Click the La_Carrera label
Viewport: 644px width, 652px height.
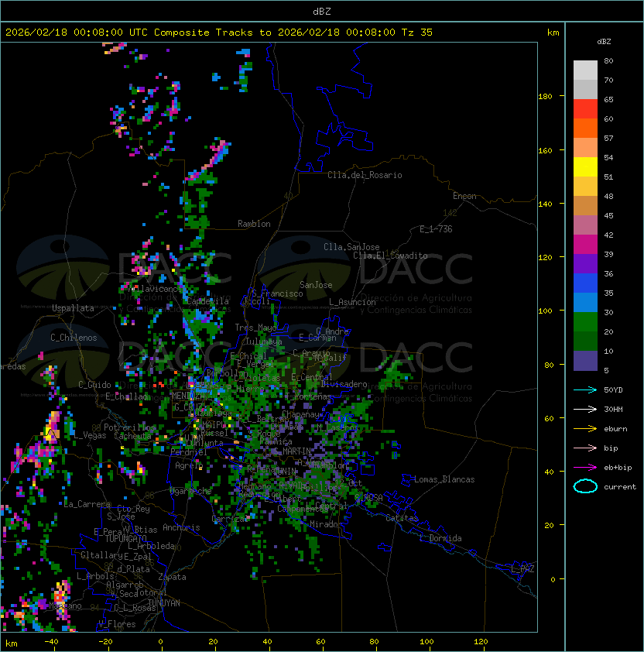(87, 504)
